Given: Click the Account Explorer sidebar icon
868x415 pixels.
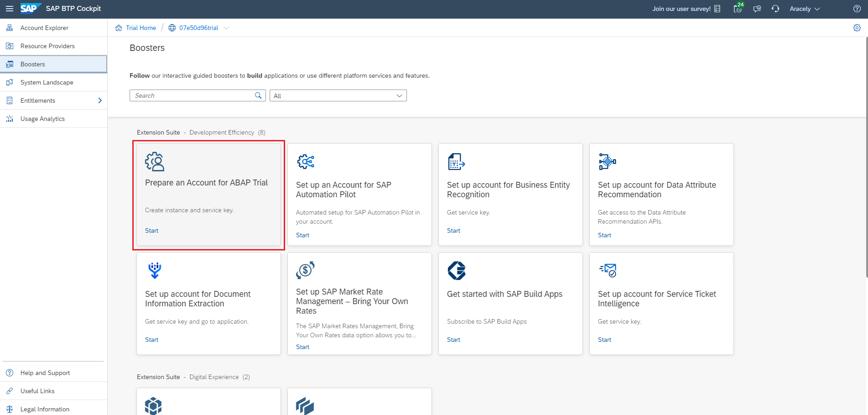Looking at the screenshot, I should tap(10, 28).
